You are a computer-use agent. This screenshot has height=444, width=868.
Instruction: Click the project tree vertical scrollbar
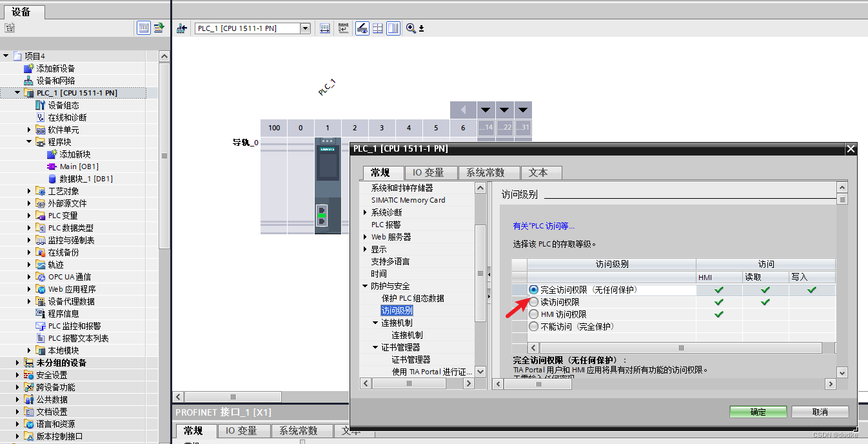(x=164, y=156)
